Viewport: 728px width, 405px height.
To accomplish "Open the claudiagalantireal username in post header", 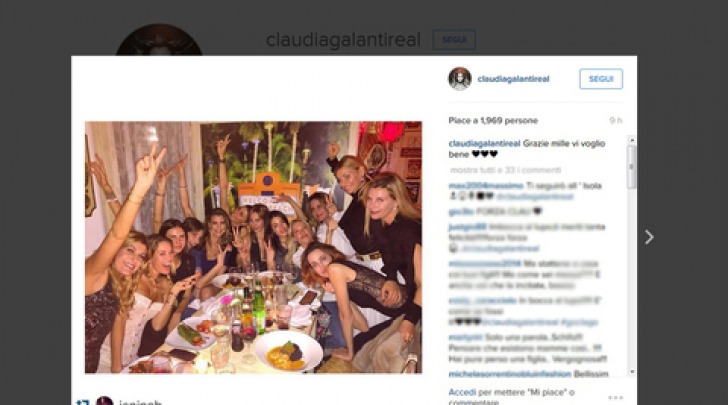I will (514, 79).
